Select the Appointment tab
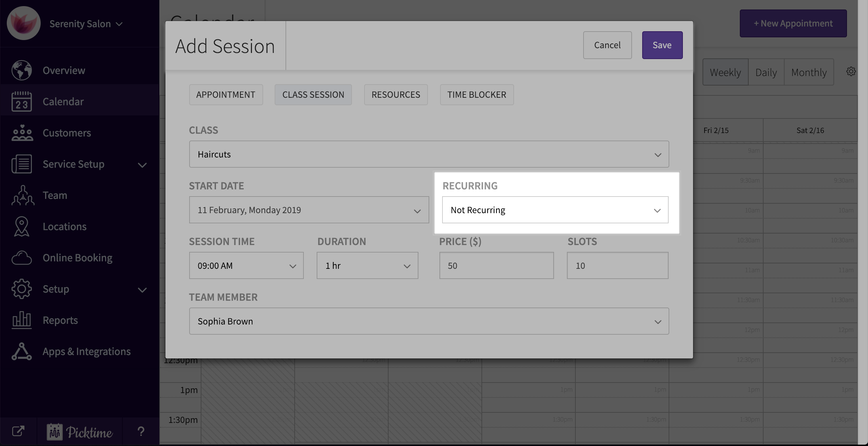Screen dimensions: 868x446 pyautogui.click(x=226, y=95)
